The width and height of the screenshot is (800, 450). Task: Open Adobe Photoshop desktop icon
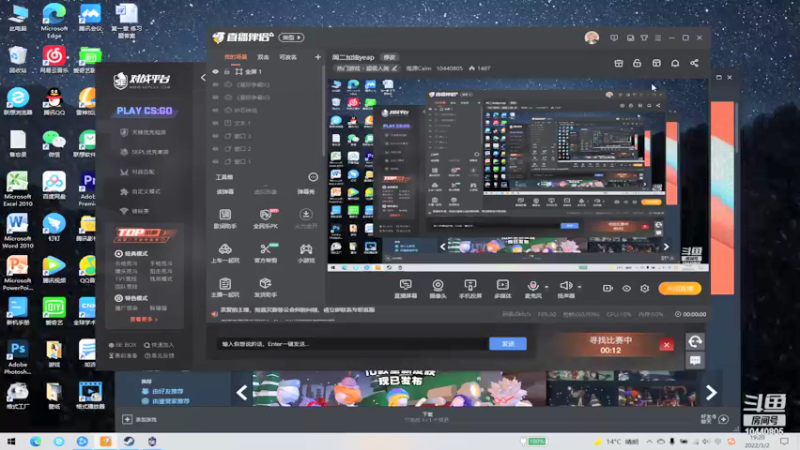click(x=17, y=357)
